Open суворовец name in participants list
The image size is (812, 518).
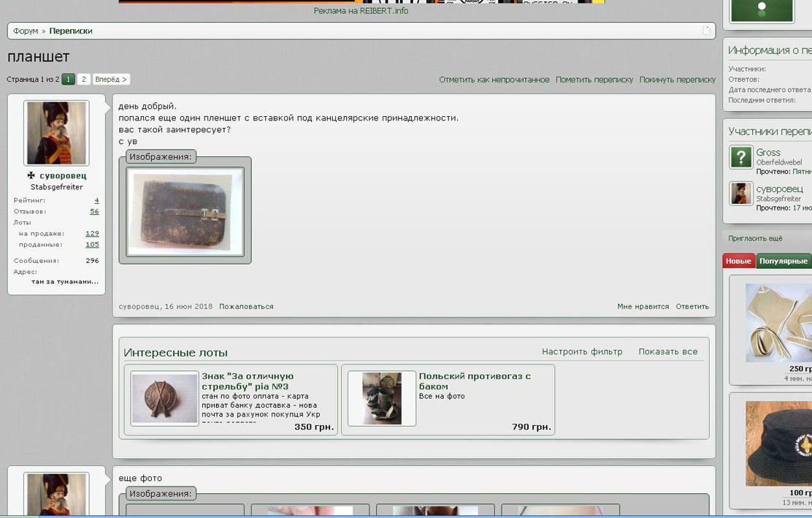pyautogui.click(x=779, y=189)
